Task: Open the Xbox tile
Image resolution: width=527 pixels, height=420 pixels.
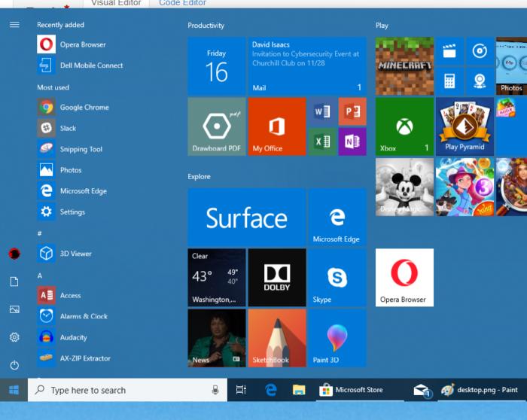Action: pyautogui.click(x=404, y=126)
